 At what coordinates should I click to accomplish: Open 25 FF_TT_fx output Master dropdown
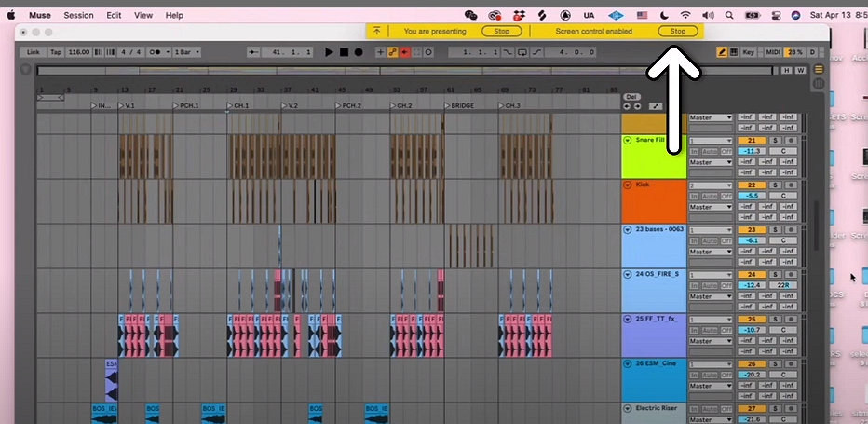pyautogui.click(x=711, y=341)
